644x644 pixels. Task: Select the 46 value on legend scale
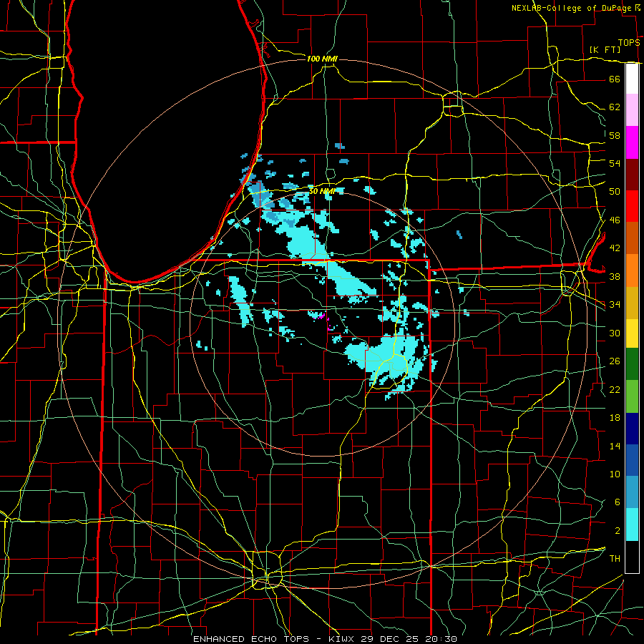click(615, 220)
